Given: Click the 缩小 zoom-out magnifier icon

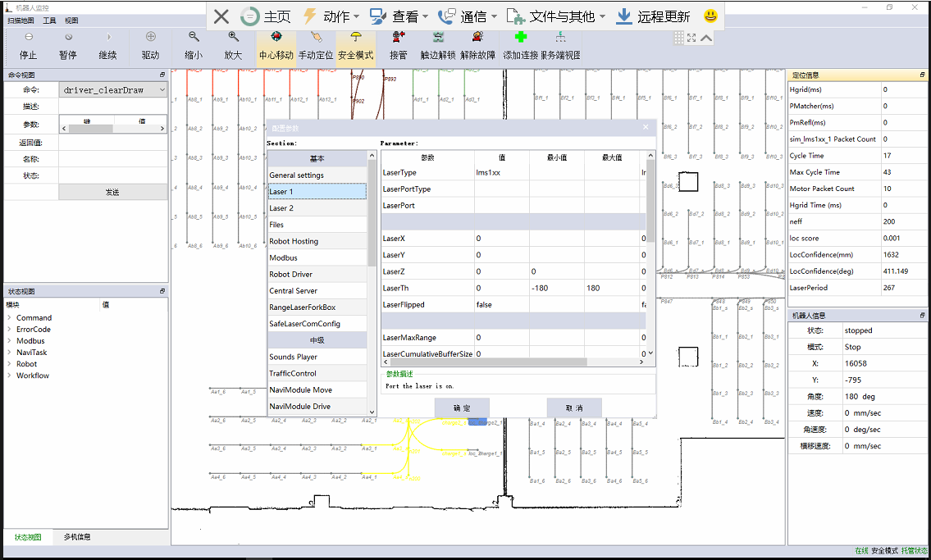Looking at the screenshot, I should click(x=194, y=38).
